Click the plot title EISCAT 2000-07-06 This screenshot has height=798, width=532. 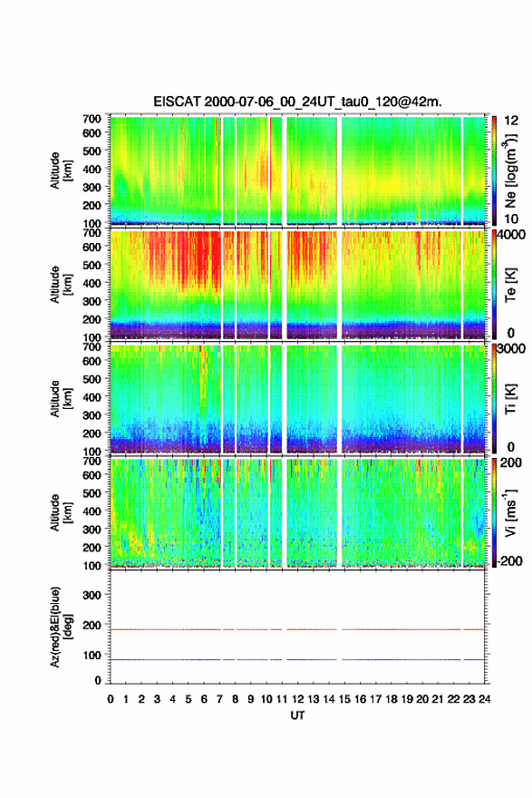pos(297,102)
